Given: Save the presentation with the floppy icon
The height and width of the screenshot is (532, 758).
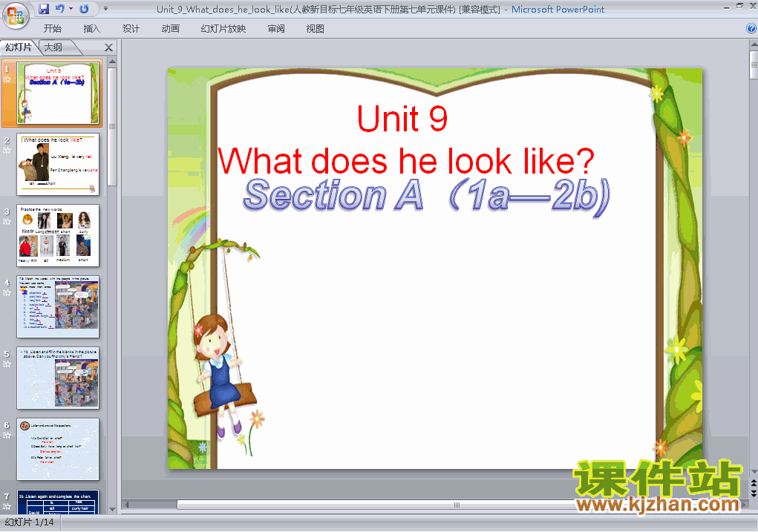Looking at the screenshot, I should point(44,9).
